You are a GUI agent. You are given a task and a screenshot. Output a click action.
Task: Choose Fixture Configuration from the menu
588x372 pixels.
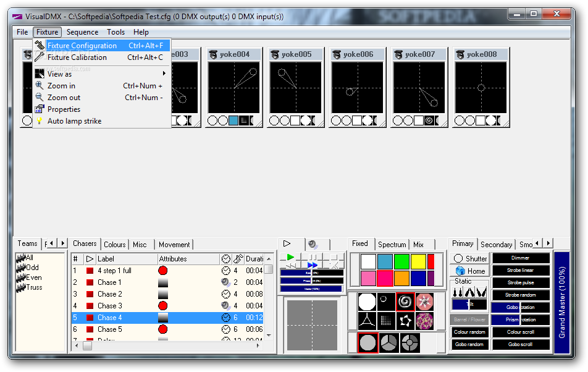102,45
